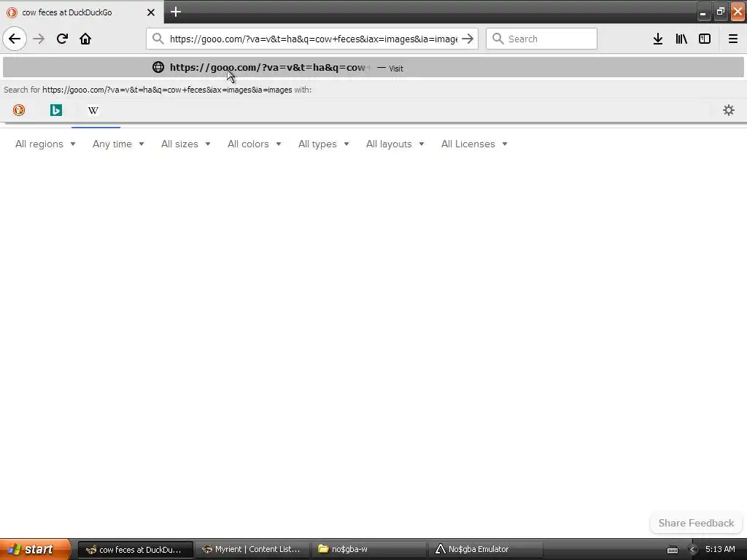Switch to Myrient Content List taskbar window
Image resolution: width=747 pixels, height=560 pixels.
click(252, 549)
